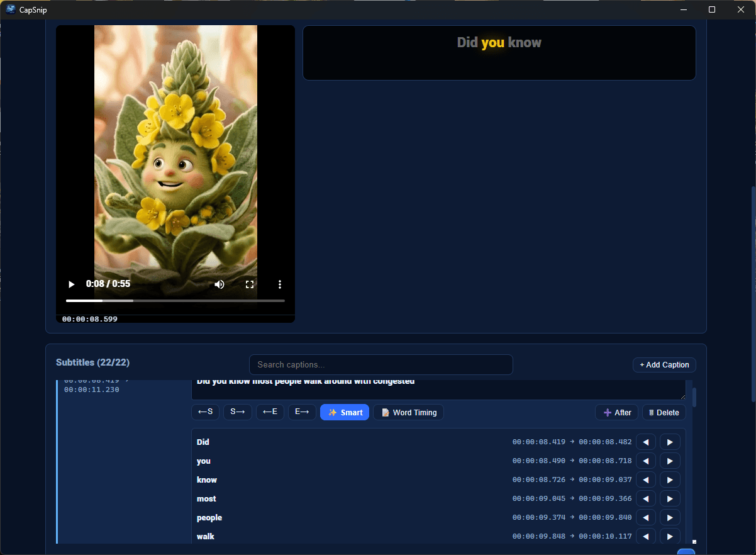The width and height of the screenshot is (756, 555).
Task: Enter fullscreen video mode
Action: point(250,284)
